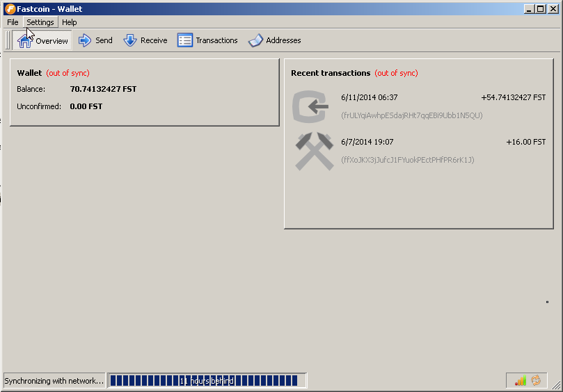Click the Recent transactions heading
563x392 pixels.
click(x=331, y=73)
